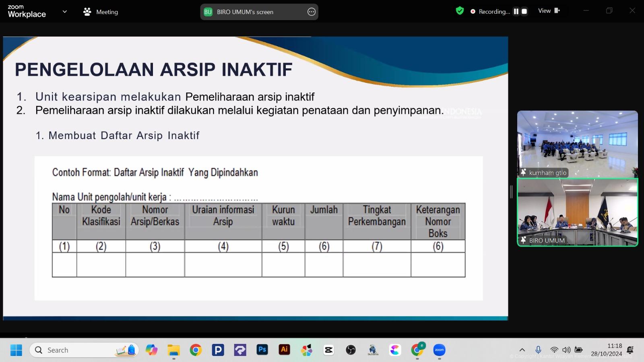Image resolution: width=644 pixels, height=362 pixels.
Task: Open the Chrome profile with green badge
Action: point(417,349)
